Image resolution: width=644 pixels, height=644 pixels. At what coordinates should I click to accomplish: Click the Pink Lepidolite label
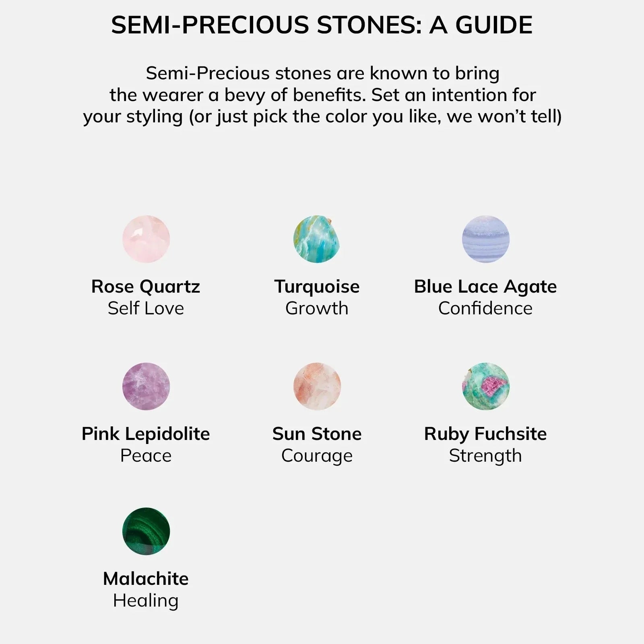coord(146,434)
